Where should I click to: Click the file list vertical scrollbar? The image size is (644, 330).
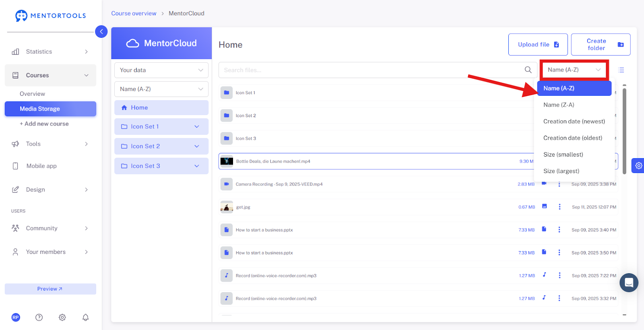tap(624, 131)
